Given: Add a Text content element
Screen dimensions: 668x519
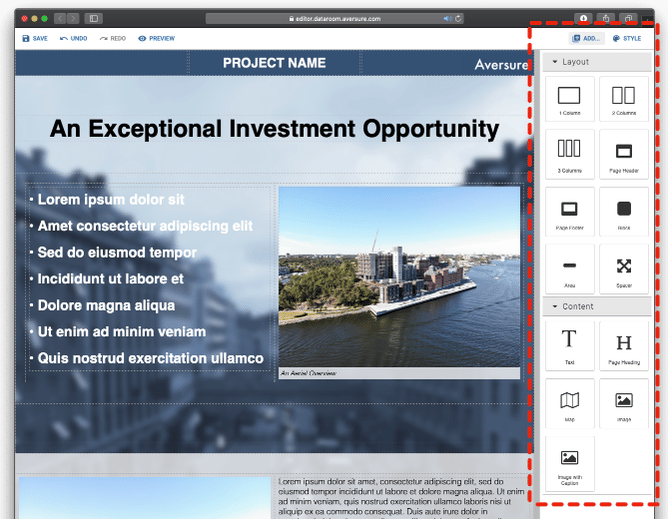Looking at the screenshot, I should point(569,346).
